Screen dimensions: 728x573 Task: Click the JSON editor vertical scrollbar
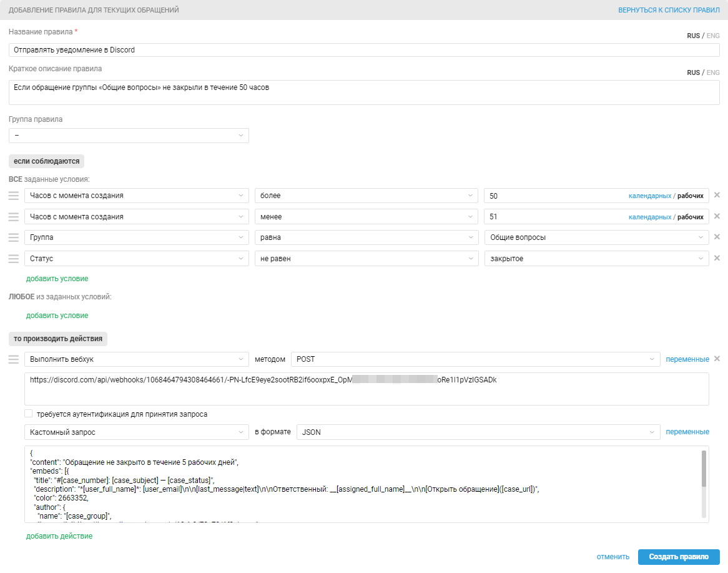coord(704,469)
